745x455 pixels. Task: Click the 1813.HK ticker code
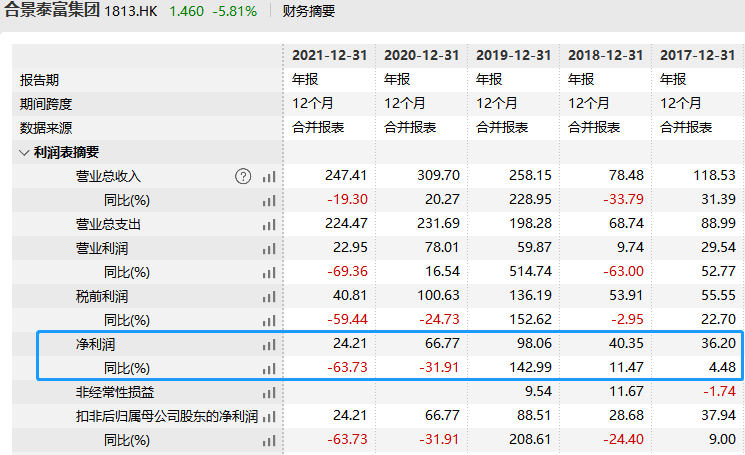pos(131,11)
